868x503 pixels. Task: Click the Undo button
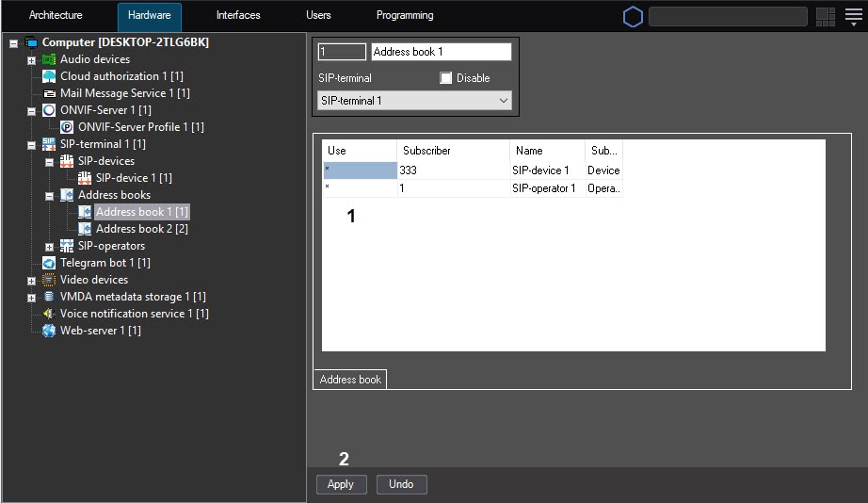(401, 484)
